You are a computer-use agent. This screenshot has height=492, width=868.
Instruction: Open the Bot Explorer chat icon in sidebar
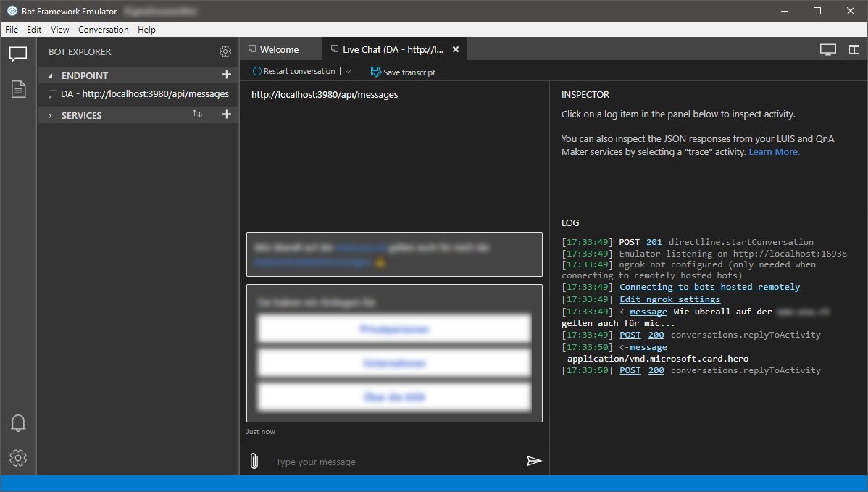(17, 54)
